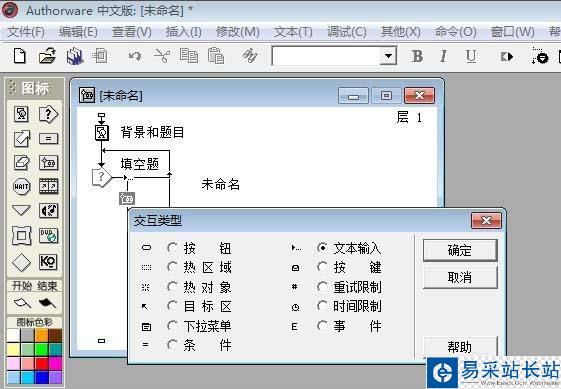The width and height of the screenshot is (561, 389).
Task: Select the 下拉菜单 radio button
Action: click(x=172, y=325)
